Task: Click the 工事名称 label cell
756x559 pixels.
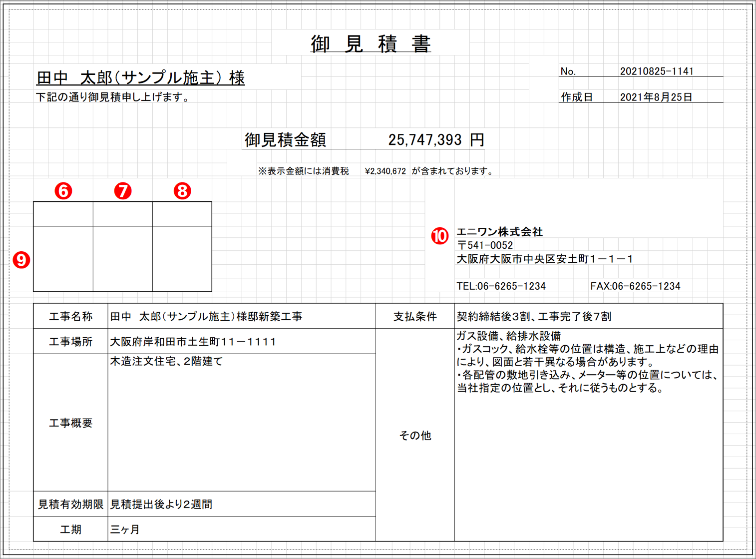Action: pos(70,316)
